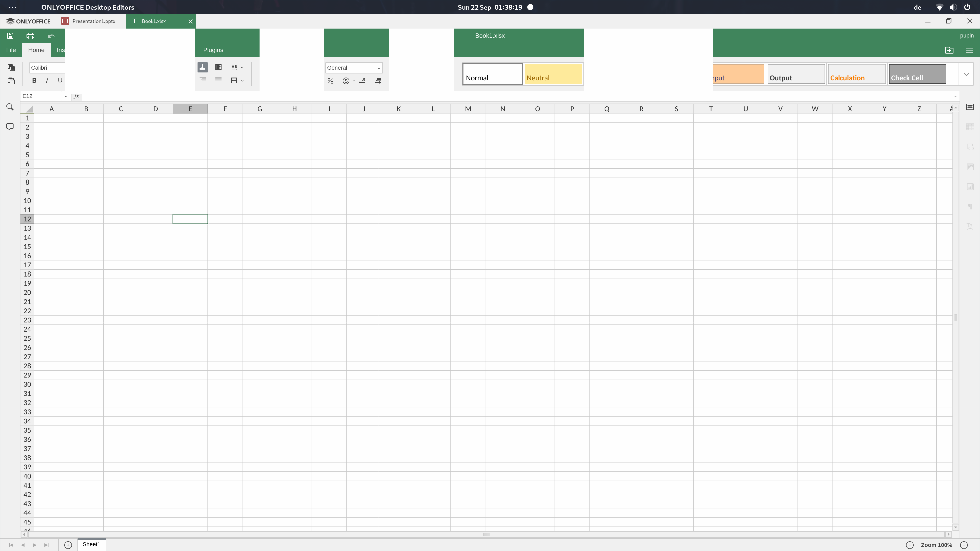980x551 pixels.
Task: Open the Comments panel in the left sidebar
Action: click(x=10, y=126)
